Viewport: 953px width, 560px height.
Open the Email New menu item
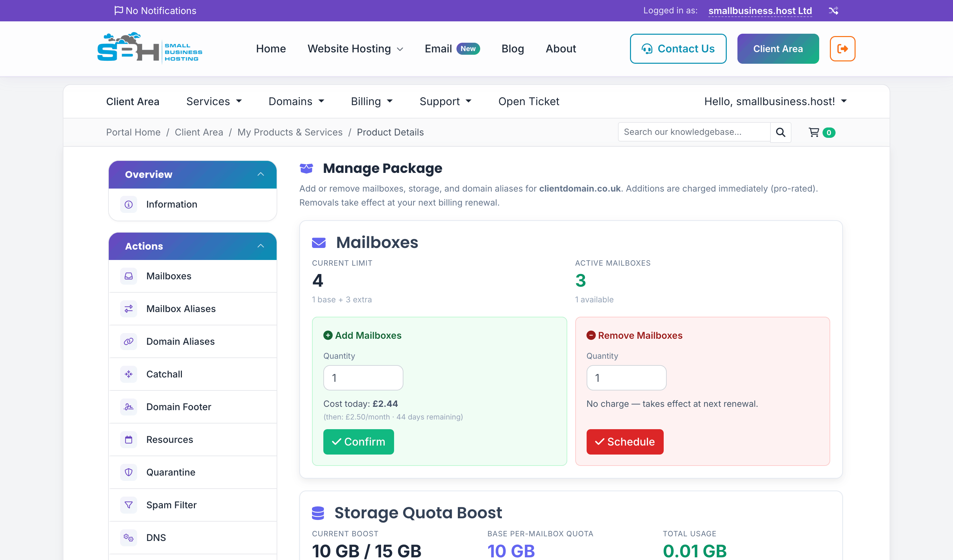452,49
